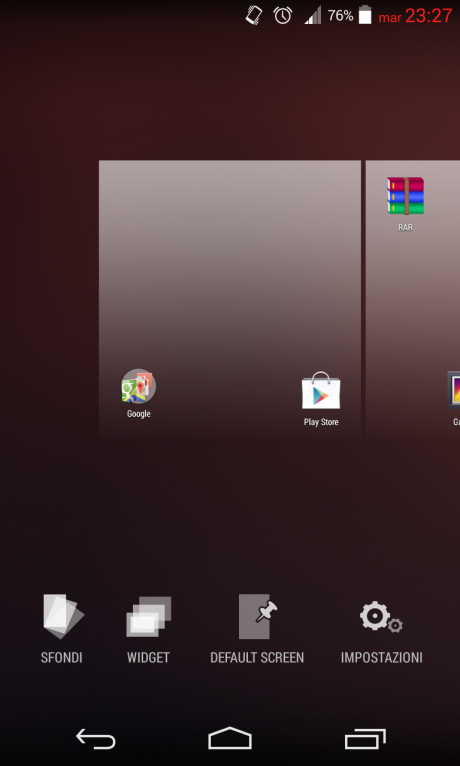Select the home screen panel containing RAR
The image size is (460, 766).
coord(413,298)
